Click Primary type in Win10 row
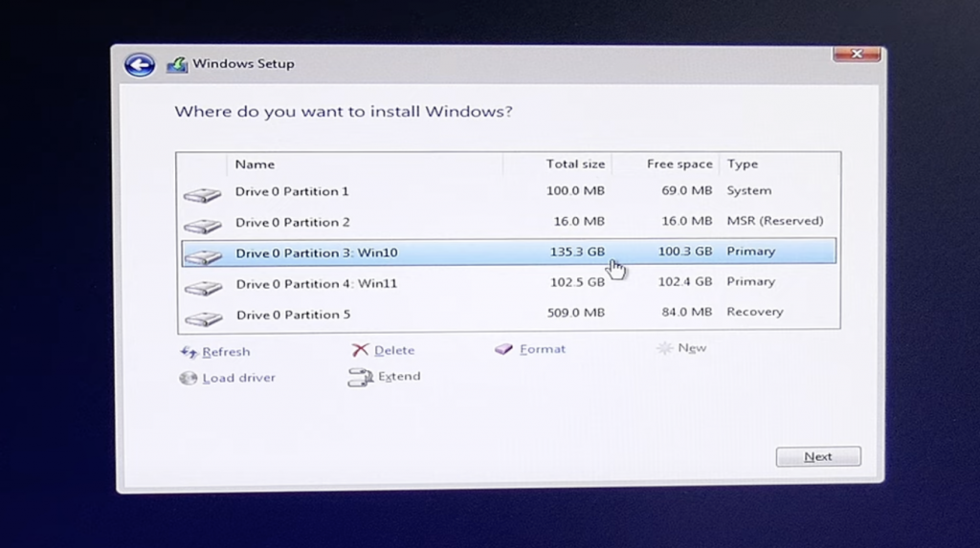Screen dimensions: 980x548 coord(750,251)
